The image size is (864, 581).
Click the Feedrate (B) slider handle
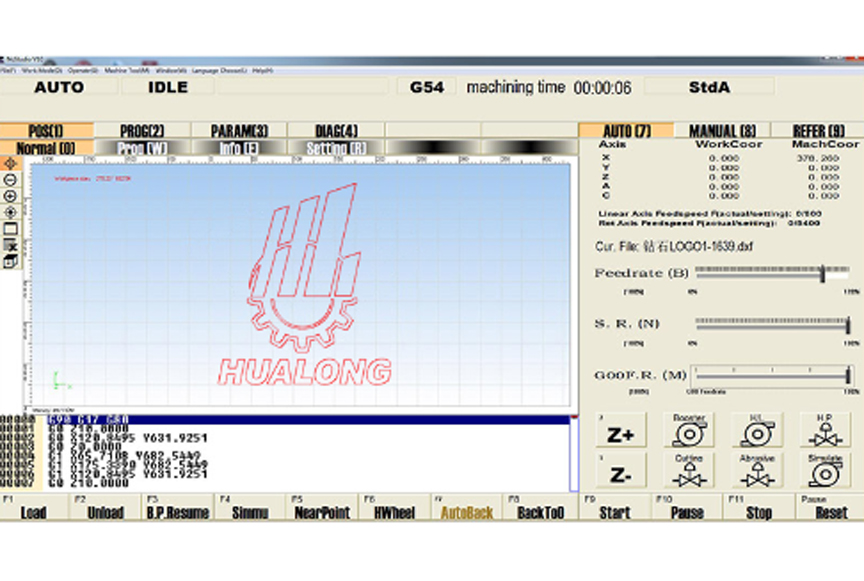pos(823,272)
